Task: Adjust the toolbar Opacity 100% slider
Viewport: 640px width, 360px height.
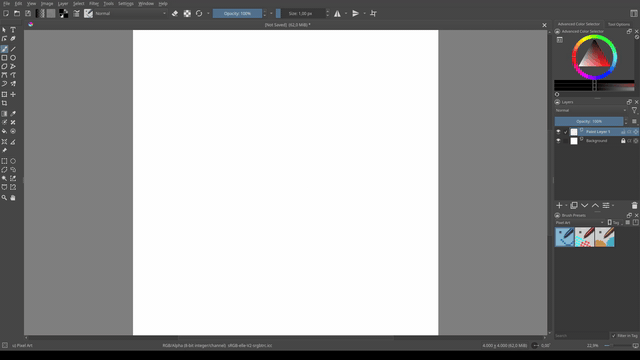Action: pyautogui.click(x=237, y=13)
